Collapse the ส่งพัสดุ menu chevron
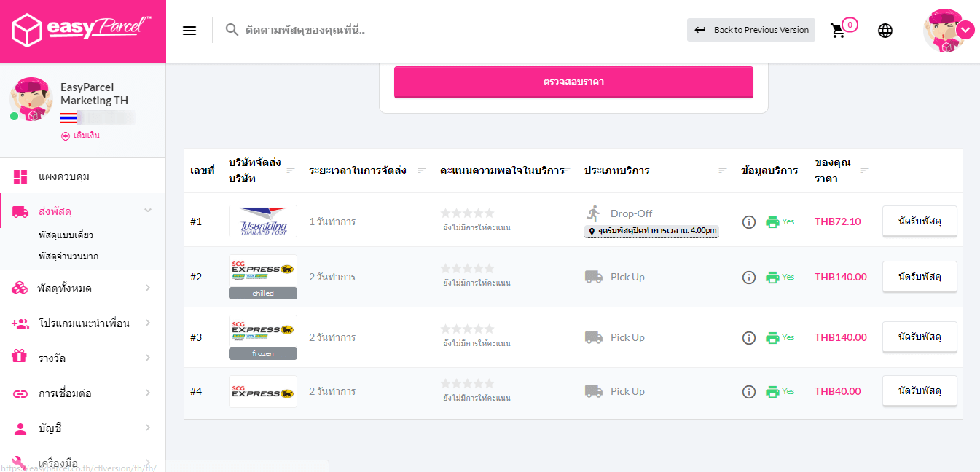The width and height of the screenshot is (980, 472). [x=148, y=211]
